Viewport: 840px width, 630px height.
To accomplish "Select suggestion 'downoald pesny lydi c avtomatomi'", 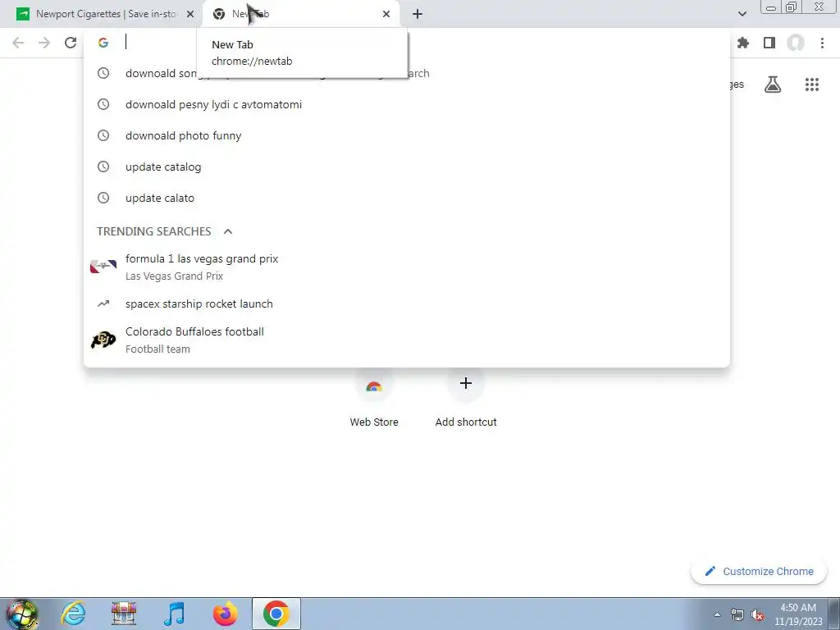I will pyautogui.click(x=407, y=104).
